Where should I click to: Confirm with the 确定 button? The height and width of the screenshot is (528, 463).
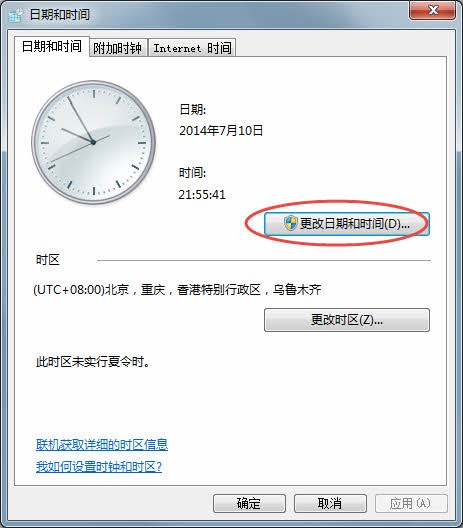click(x=249, y=503)
